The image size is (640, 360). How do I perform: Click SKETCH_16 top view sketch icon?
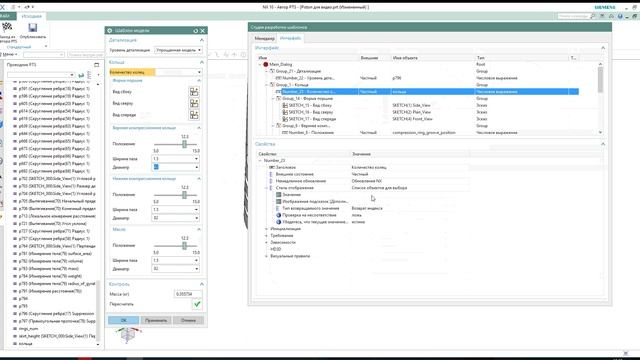[285, 112]
